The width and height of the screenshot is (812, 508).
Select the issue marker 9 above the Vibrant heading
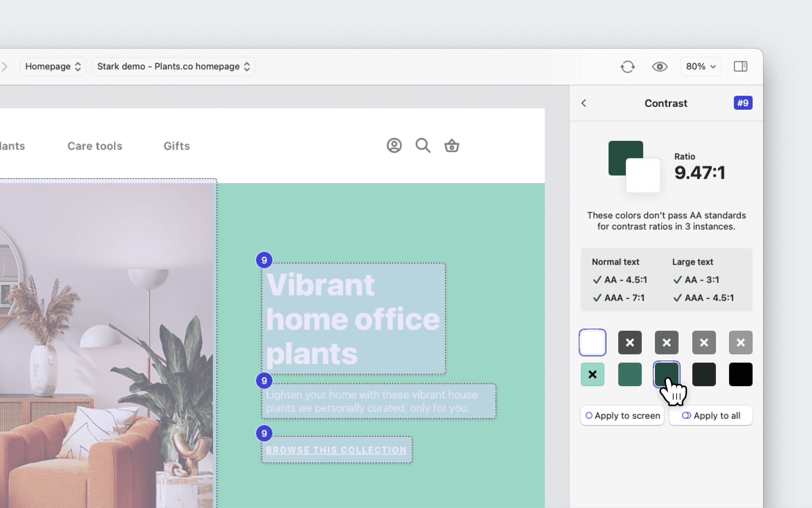click(x=264, y=260)
